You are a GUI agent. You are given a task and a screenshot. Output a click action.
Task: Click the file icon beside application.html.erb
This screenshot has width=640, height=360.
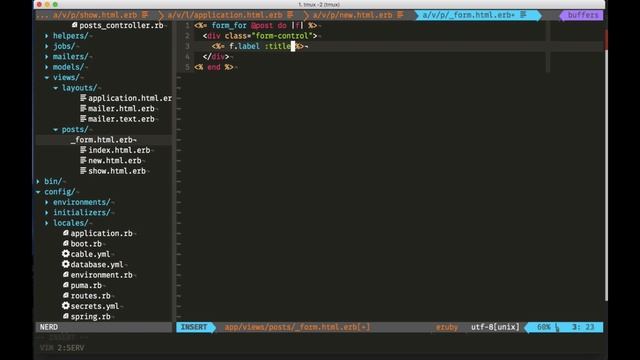click(x=83, y=98)
